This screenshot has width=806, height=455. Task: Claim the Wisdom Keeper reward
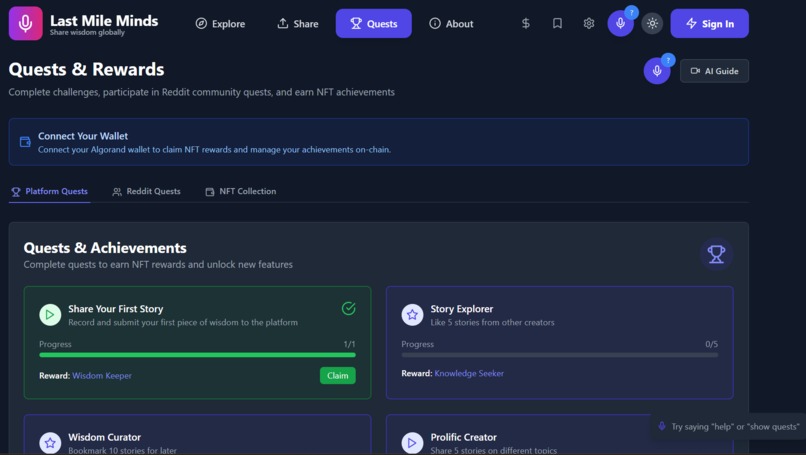338,375
